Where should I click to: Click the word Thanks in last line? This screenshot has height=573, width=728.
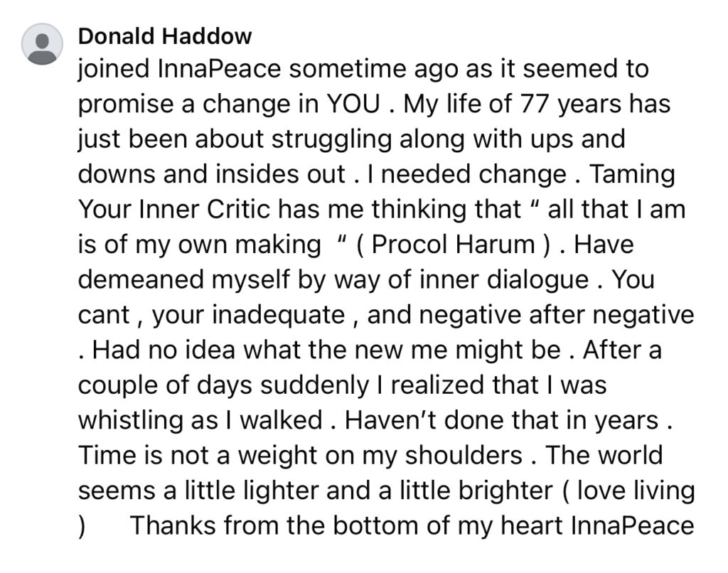click(173, 525)
